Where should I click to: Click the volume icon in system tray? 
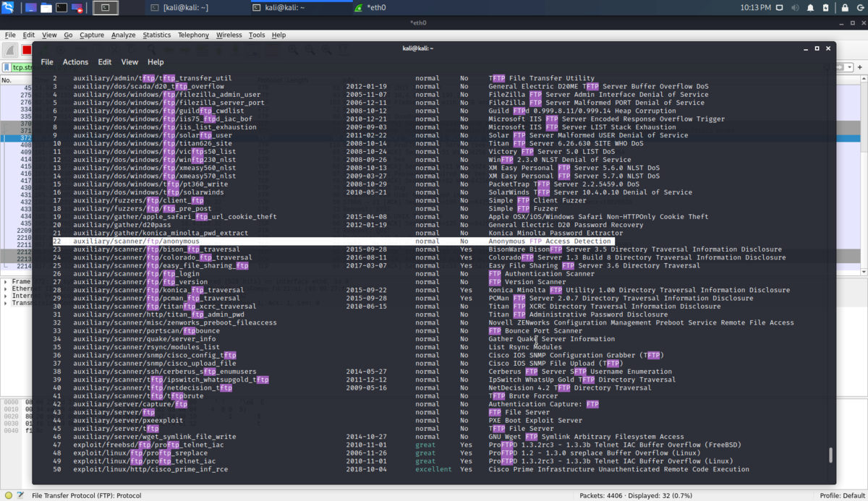click(x=795, y=8)
